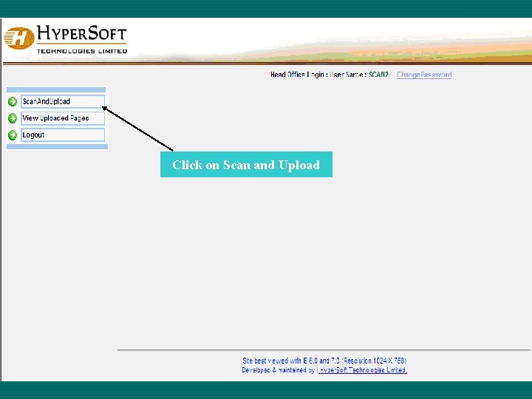This screenshot has height=399, width=532.
Task: Open View Uploaded Pages menu item
Action: click(63, 118)
